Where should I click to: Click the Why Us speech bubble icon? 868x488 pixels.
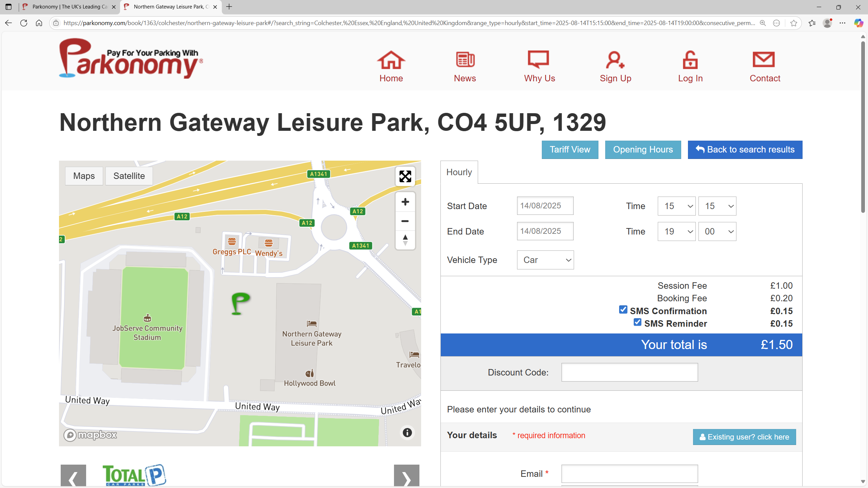click(x=538, y=60)
